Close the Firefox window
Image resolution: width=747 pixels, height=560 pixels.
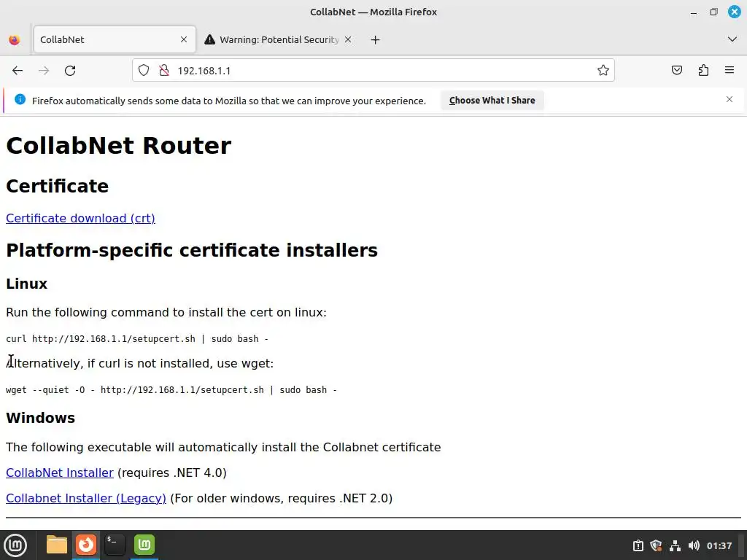[x=735, y=12]
